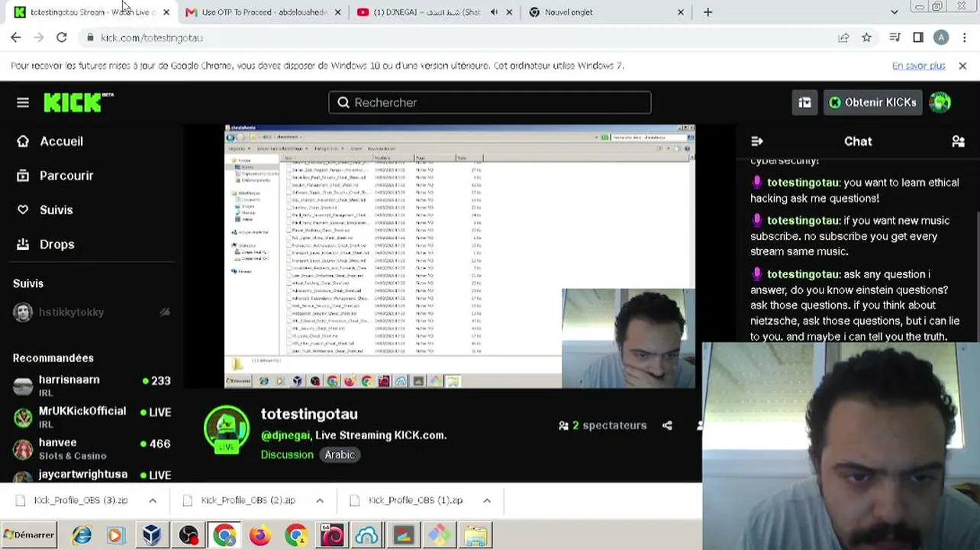The image size is (980, 550).
Task: Close the Kick totestingotau tab
Action: (166, 12)
